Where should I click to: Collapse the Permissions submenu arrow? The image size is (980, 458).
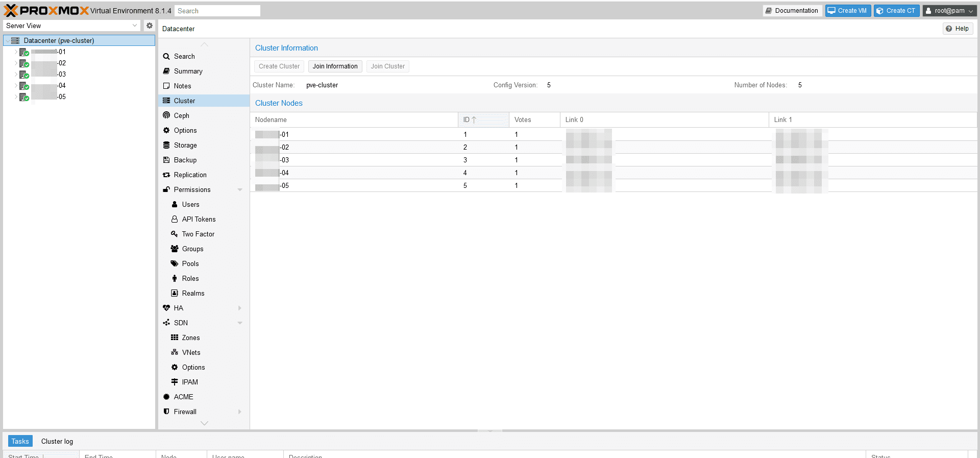coord(240,190)
